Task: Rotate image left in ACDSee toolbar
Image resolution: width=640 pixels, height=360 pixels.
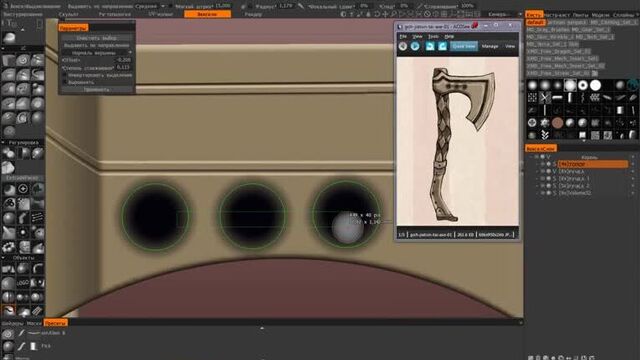Action: 430,46
